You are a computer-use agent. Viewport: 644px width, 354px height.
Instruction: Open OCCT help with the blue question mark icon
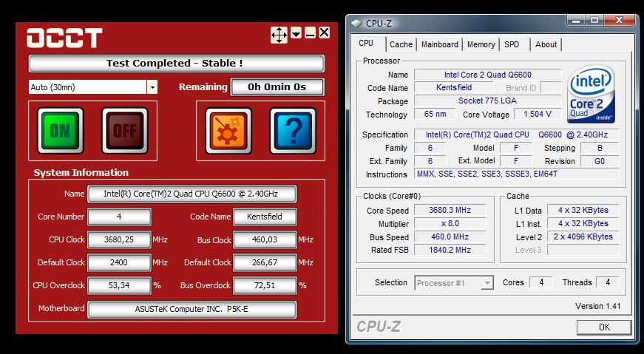pos(293,131)
